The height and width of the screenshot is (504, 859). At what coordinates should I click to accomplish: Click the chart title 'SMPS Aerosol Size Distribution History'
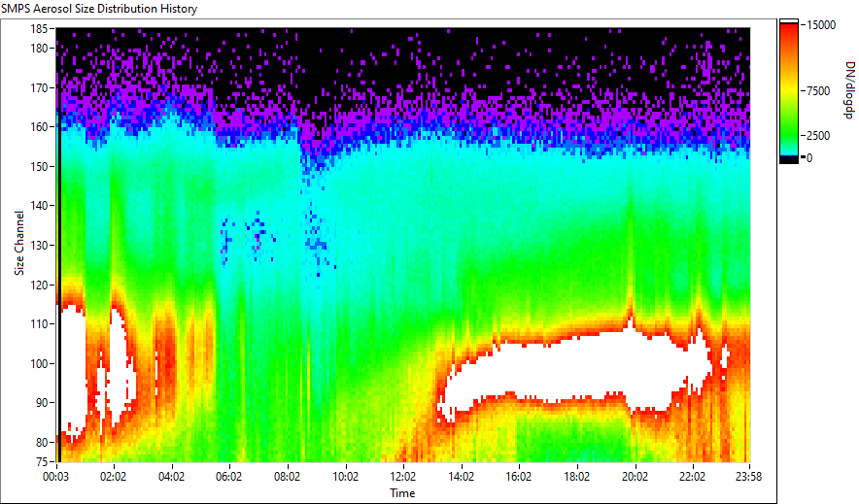[x=99, y=9]
